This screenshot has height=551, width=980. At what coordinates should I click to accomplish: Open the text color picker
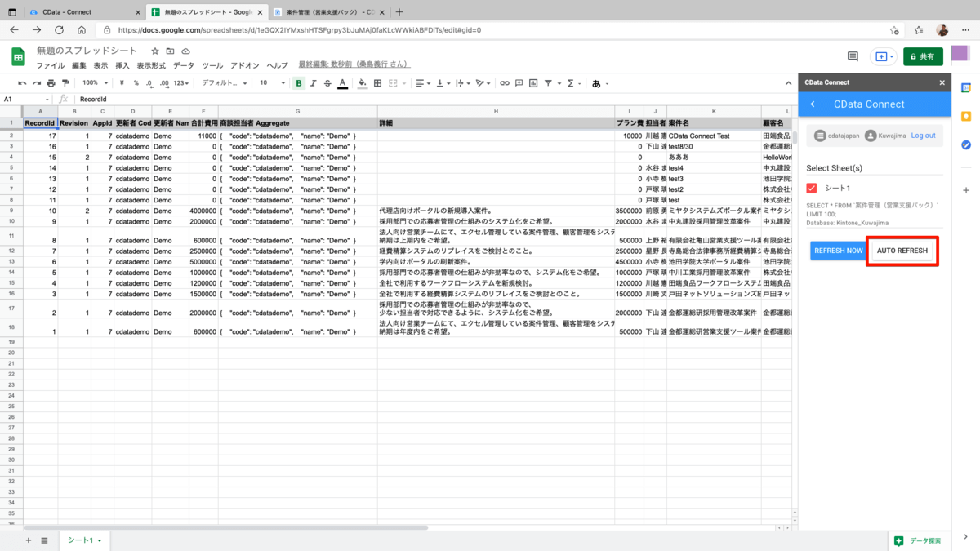[x=342, y=83]
